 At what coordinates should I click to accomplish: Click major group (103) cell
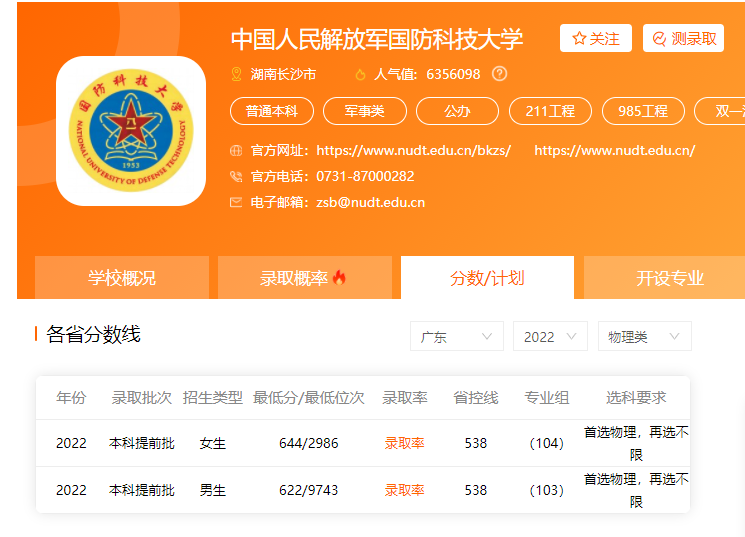coord(546,490)
